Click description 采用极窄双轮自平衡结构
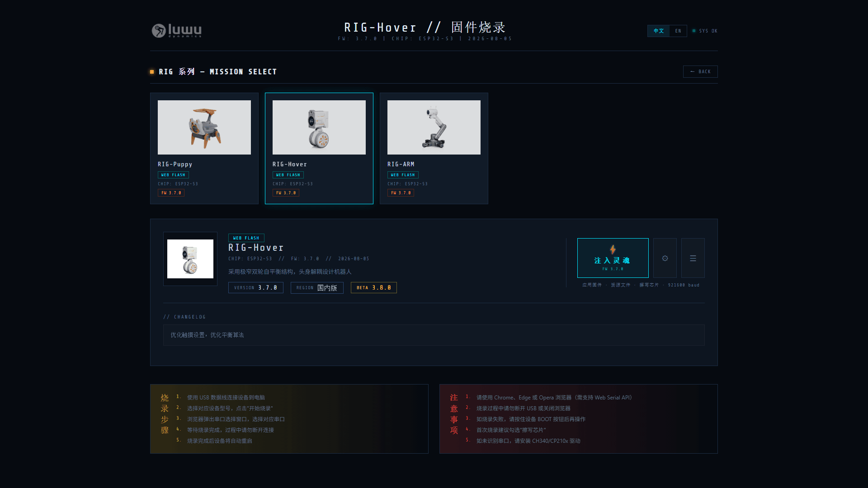This screenshot has width=868, height=488. [290, 272]
